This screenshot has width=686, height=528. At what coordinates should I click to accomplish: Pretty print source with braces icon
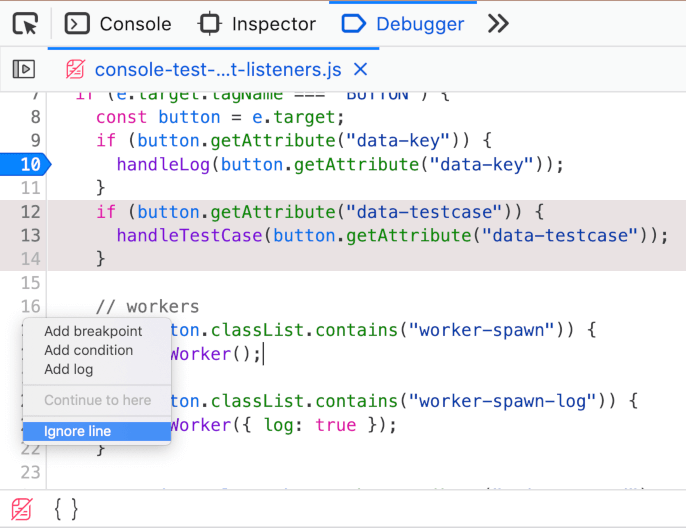pyautogui.click(x=65, y=508)
